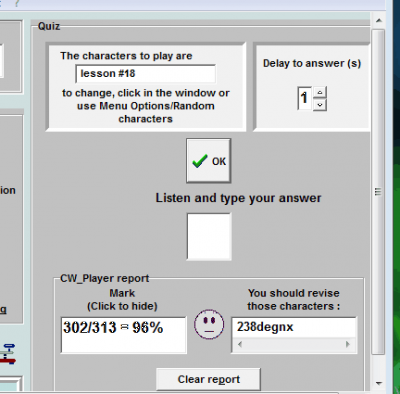Click the green checkmark on OK

tap(200, 161)
